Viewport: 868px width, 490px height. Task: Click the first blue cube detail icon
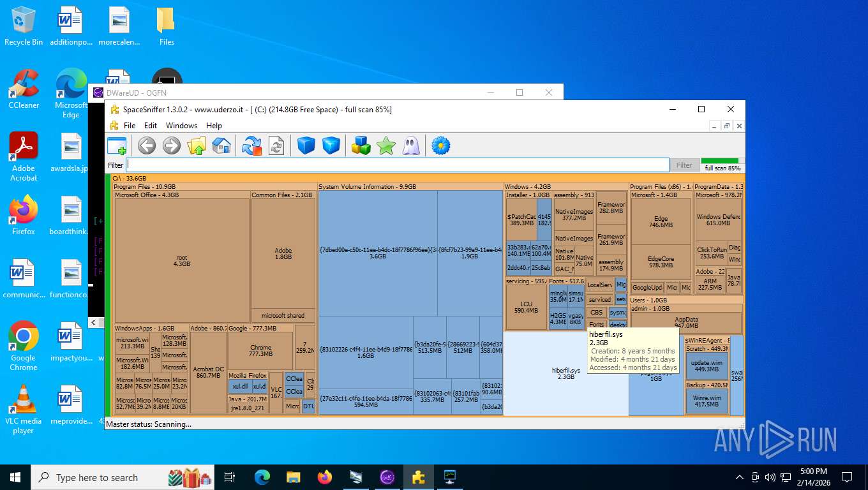pos(306,146)
